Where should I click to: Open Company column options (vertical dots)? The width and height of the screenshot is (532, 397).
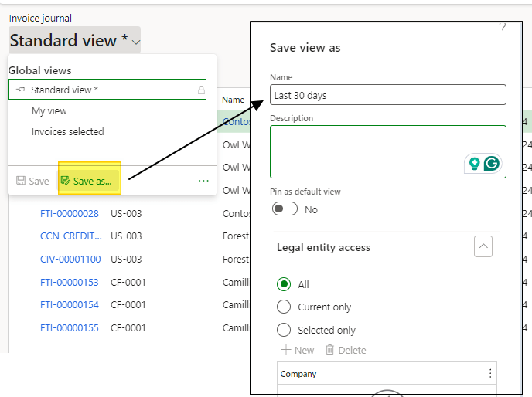click(x=489, y=374)
